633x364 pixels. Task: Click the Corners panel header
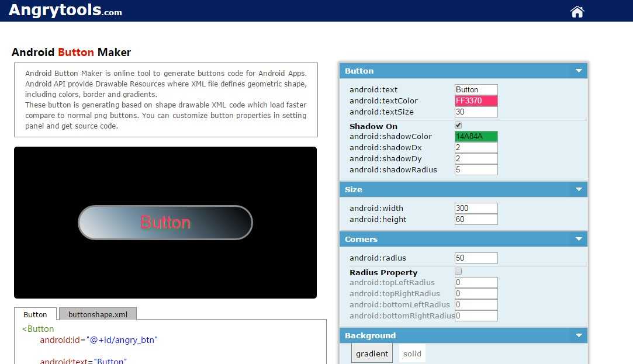[463, 239]
